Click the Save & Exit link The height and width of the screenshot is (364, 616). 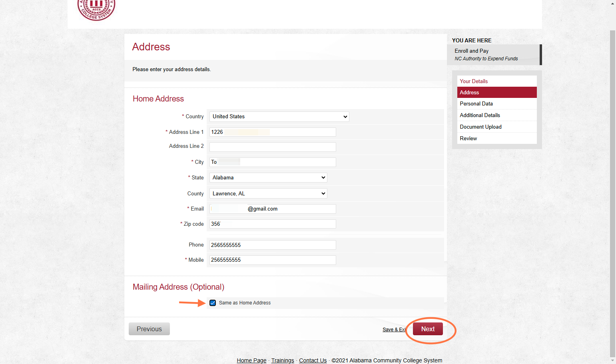(x=394, y=330)
